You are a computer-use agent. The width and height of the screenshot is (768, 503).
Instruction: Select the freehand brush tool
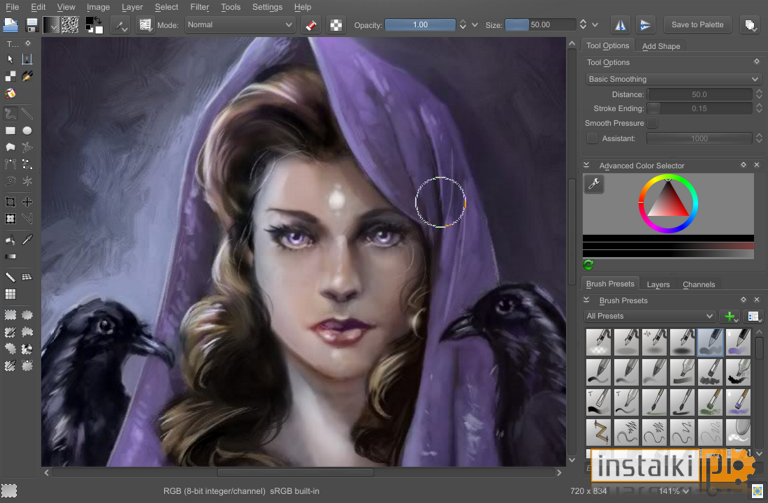[10, 114]
